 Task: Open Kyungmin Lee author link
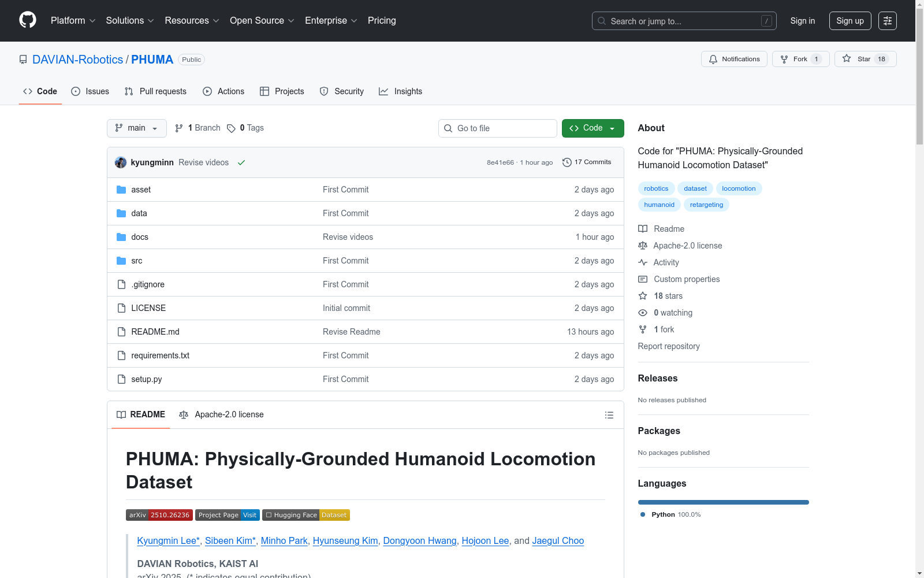point(168,541)
